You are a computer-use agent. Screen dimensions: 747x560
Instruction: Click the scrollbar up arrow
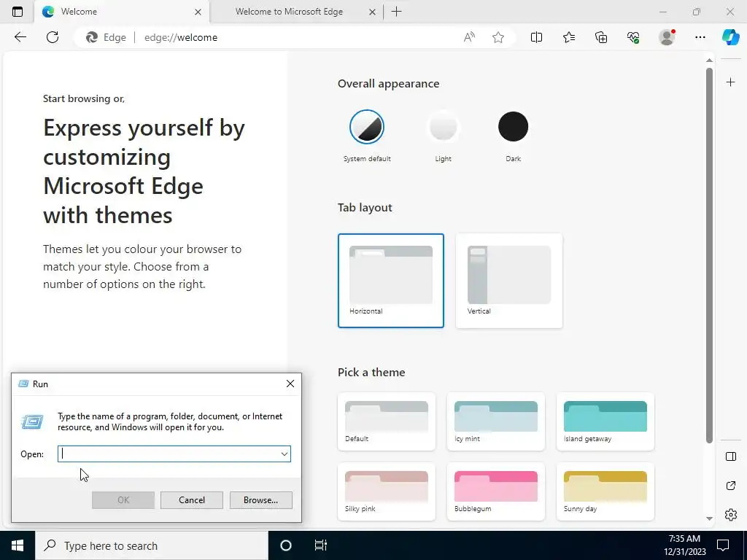coord(709,60)
